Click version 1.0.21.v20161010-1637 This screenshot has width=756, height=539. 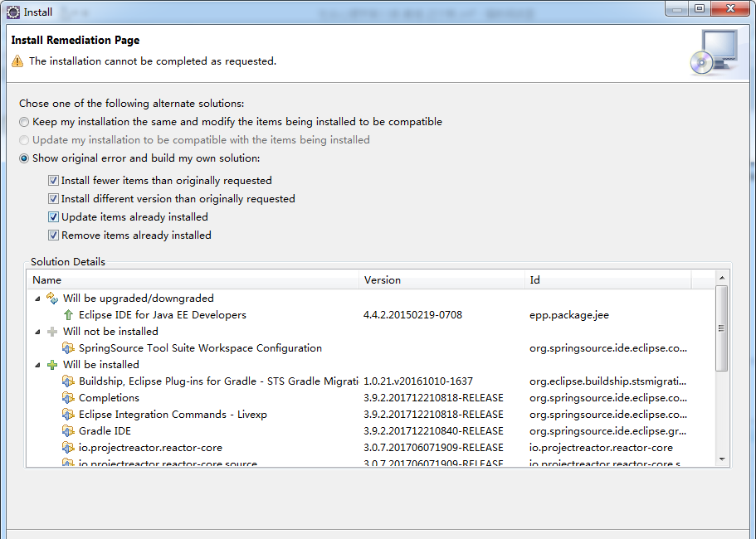[418, 381]
